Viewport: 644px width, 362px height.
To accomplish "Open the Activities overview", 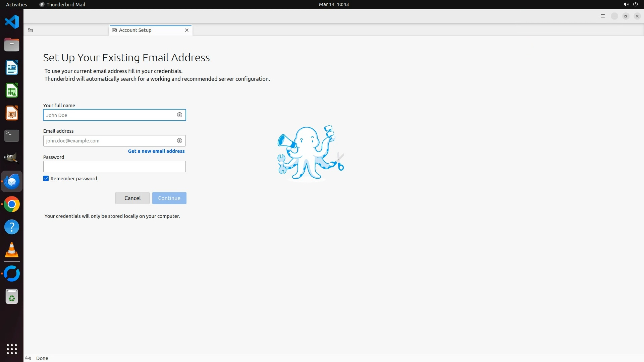I will pyautogui.click(x=16, y=4).
